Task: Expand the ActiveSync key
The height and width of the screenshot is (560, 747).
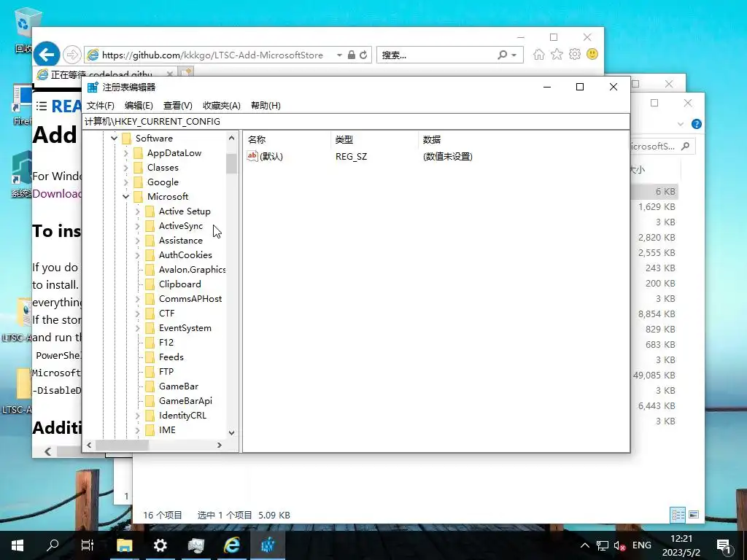Action: pyautogui.click(x=137, y=226)
